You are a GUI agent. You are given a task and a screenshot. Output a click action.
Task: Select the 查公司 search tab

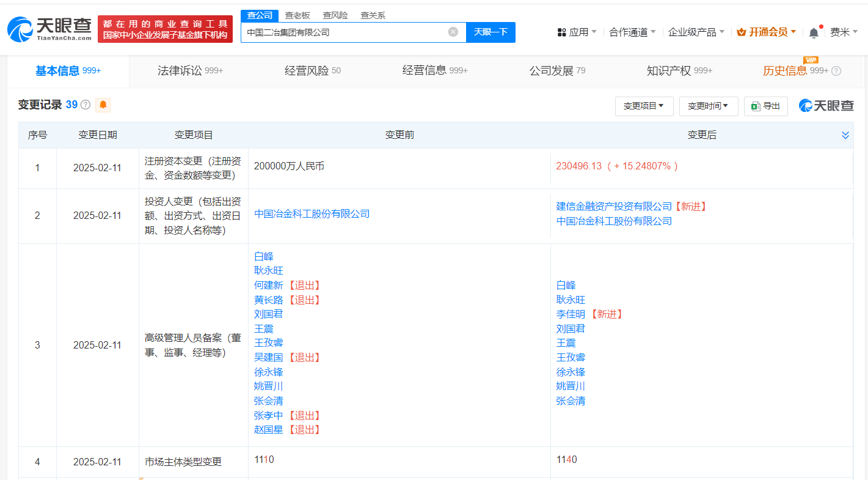260,15
